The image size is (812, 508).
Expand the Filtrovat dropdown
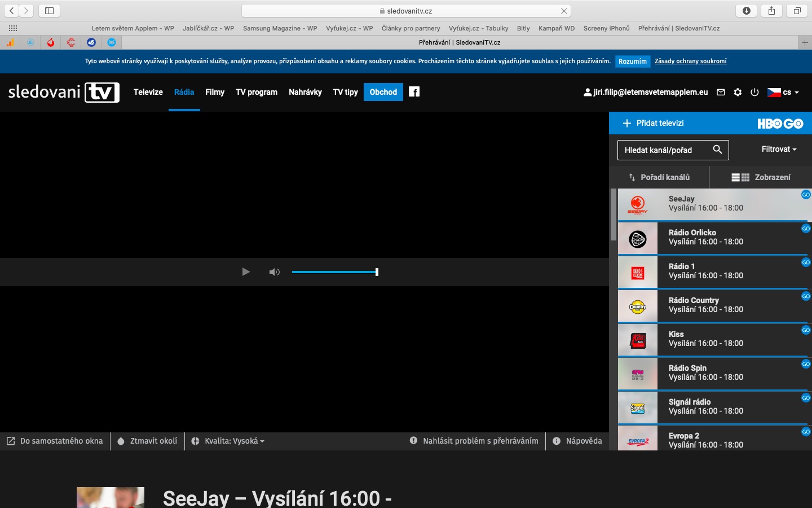(x=779, y=149)
